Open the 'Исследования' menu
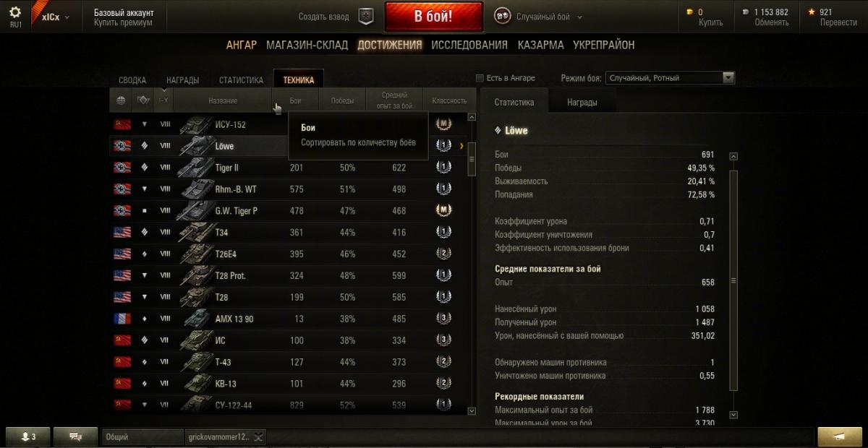This screenshot has width=868, height=448. pyautogui.click(x=469, y=45)
